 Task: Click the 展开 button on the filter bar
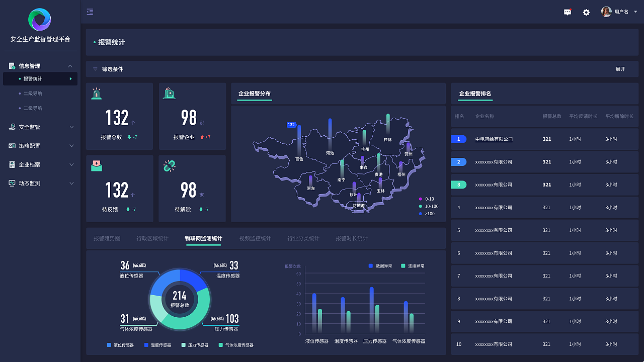tap(621, 69)
